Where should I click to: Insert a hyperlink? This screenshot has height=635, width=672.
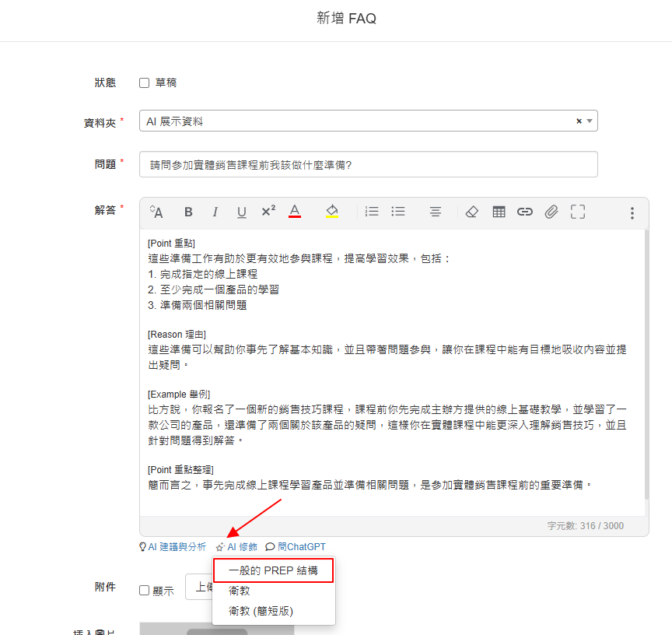(x=525, y=212)
